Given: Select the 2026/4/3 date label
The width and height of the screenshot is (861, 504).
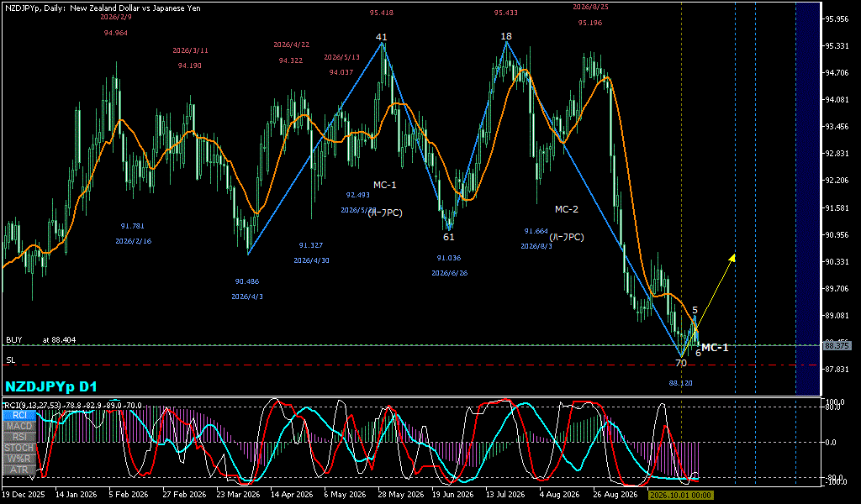Looking at the screenshot, I should [x=247, y=297].
